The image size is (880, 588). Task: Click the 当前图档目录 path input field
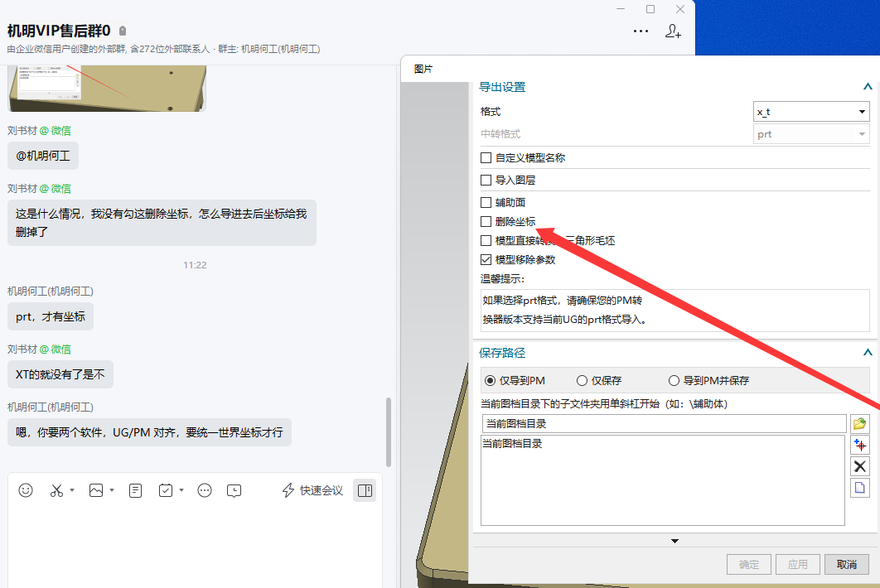click(x=664, y=423)
